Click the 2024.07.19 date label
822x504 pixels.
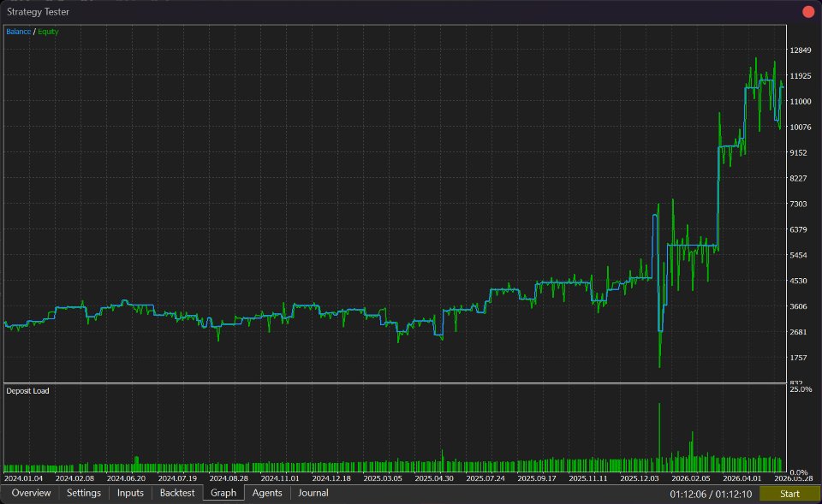click(177, 478)
